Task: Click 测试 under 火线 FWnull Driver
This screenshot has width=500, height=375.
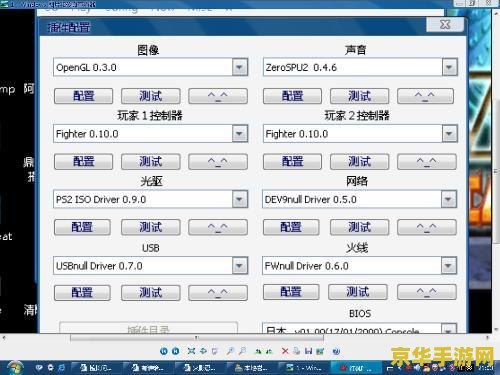Action: (x=358, y=292)
